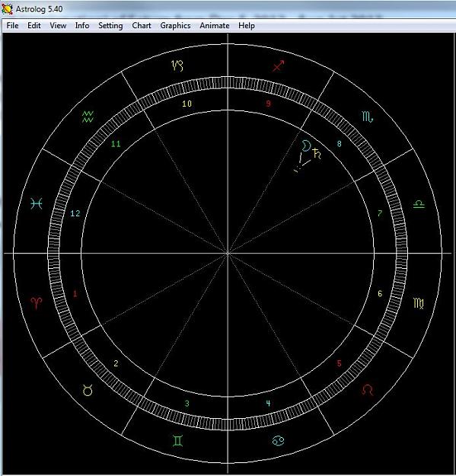The width and height of the screenshot is (456, 476).
Task: Click the Virgo zodiac glyph
Action: 419,303
